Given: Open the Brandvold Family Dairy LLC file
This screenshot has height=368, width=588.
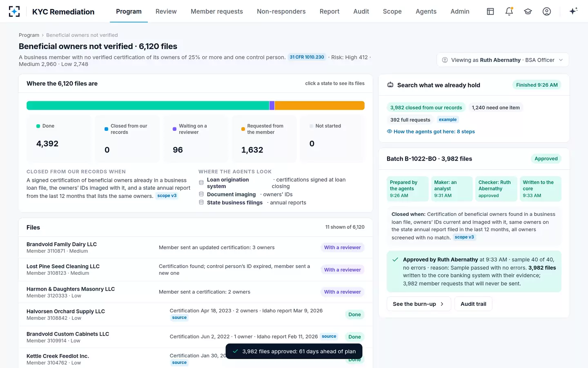Looking at the screenshot, I should 196,247.
